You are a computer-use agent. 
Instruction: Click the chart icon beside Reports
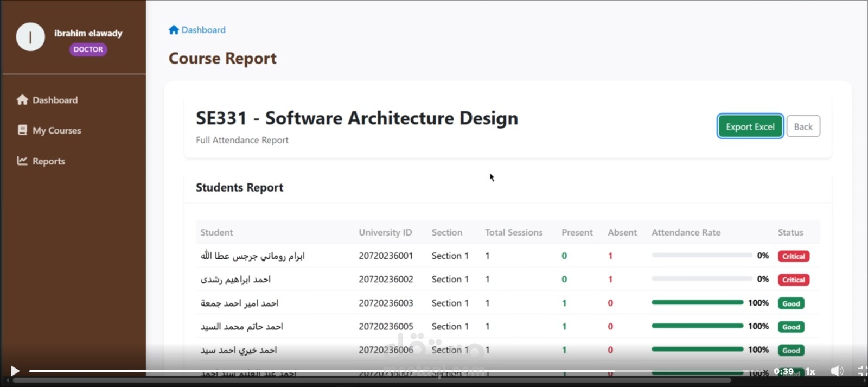(x=22, y=161)
